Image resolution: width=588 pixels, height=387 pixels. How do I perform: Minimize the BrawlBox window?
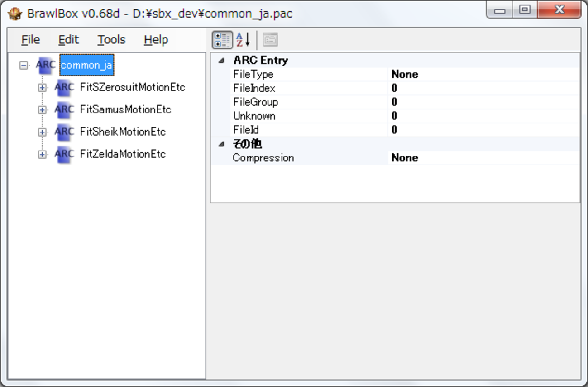point(500,11)
